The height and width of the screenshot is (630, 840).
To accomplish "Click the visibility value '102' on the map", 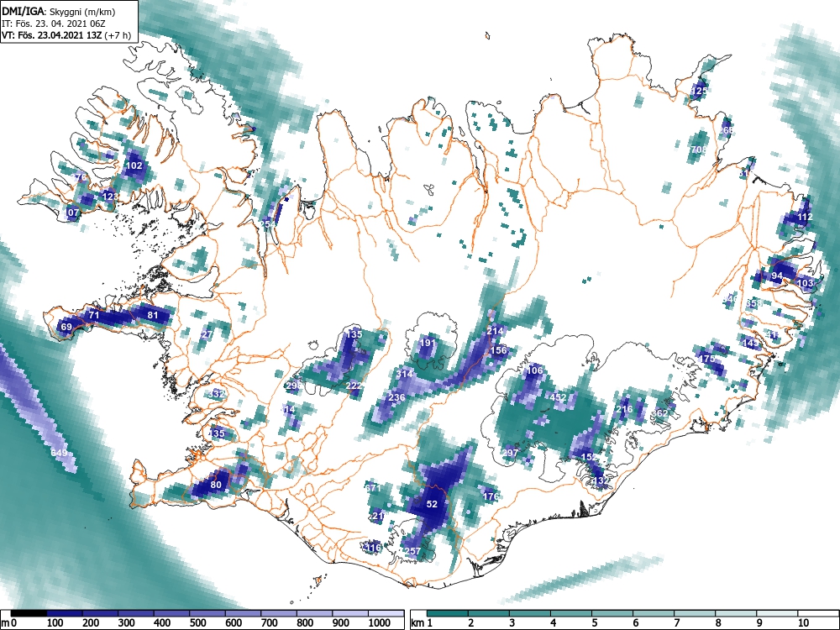I will coord(134,165).
